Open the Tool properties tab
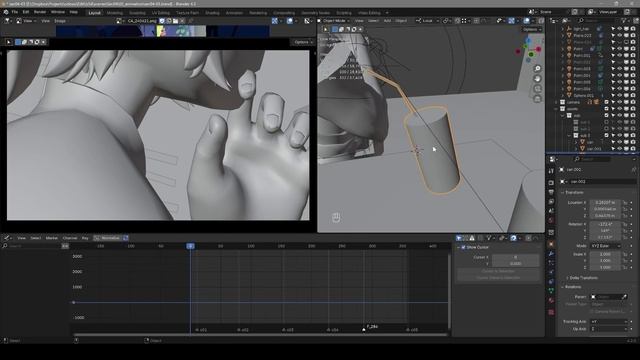 [x=551, y=171]
